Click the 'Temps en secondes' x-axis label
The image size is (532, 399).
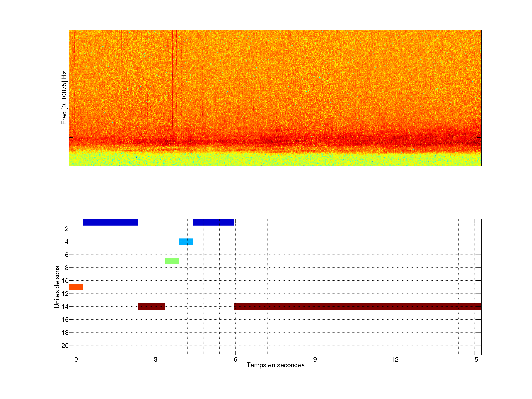[275, 365]
